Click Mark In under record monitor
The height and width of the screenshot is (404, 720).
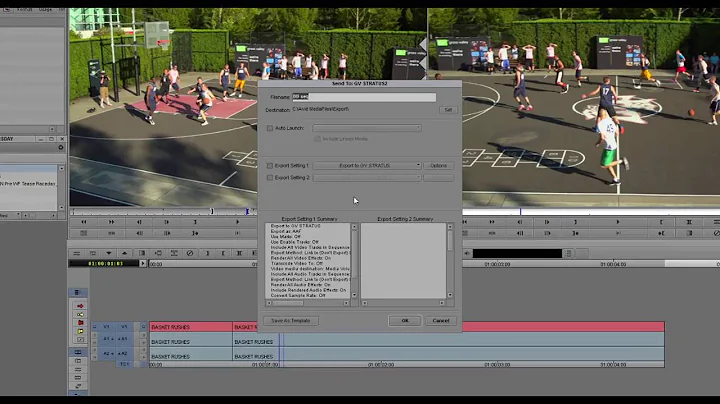661,222
